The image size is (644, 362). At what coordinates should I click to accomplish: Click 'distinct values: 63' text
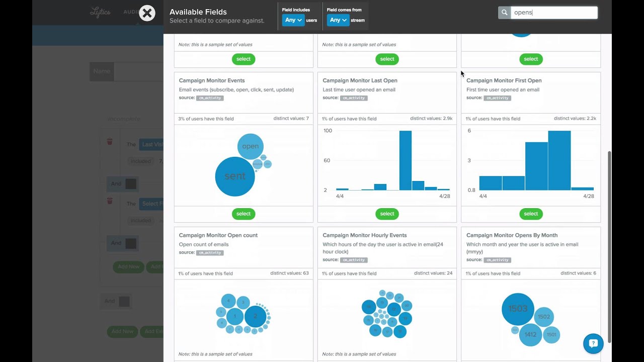tap(290, 274)
